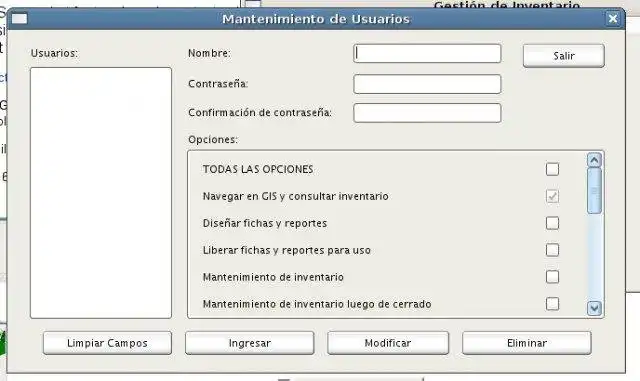Click the Confirmación de contraseña field
The image size is (640, 381).
(427, 113)
